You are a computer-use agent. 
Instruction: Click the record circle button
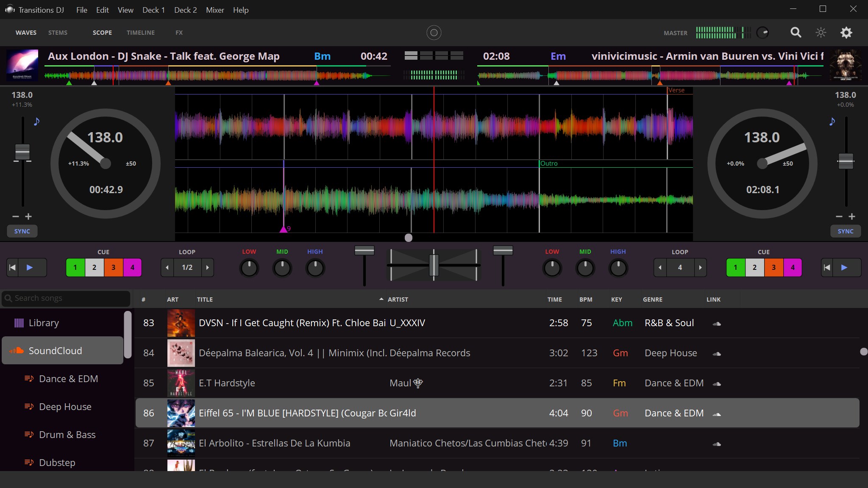point(434,33)
